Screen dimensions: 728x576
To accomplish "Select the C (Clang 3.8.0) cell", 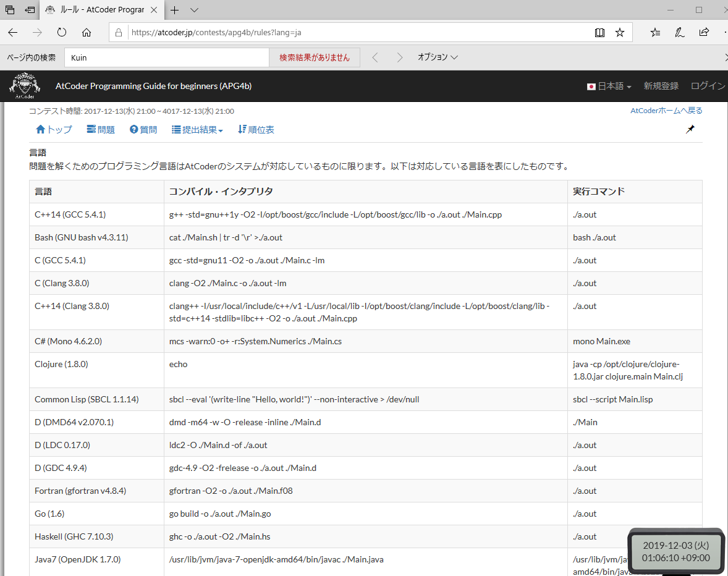I will point(96,283).
